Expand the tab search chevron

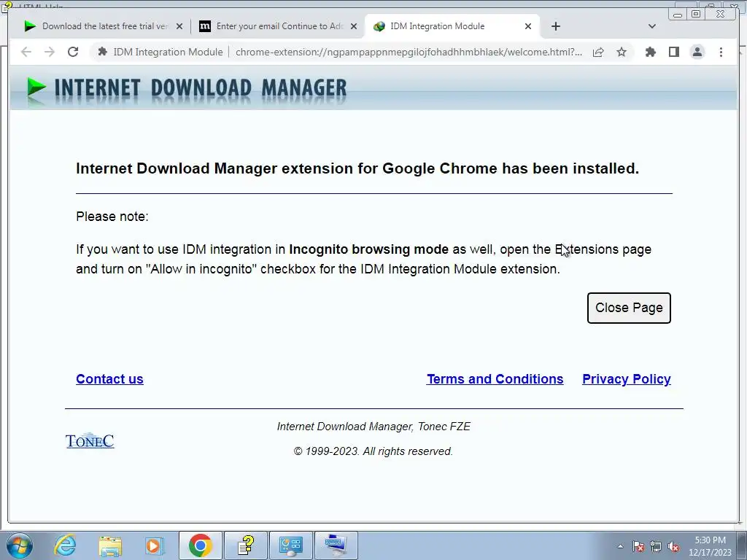pyautogui.click(x=652, y=26)
